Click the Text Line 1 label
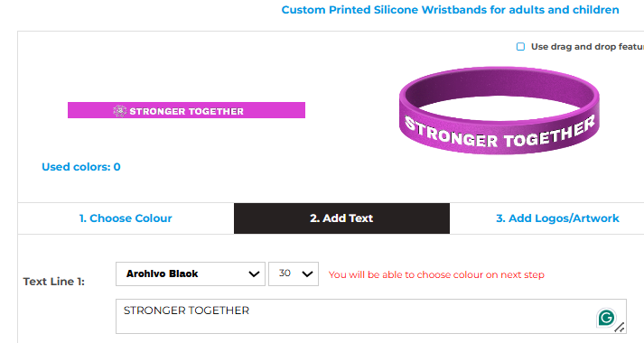 (54, 282)
